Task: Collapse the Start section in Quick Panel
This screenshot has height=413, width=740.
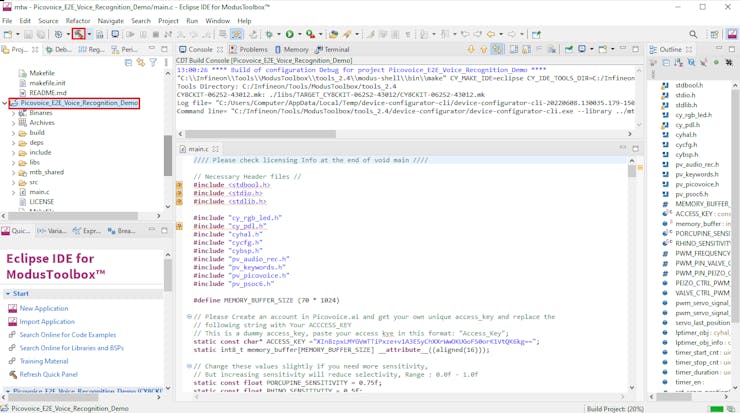Action: coord(7,294)
